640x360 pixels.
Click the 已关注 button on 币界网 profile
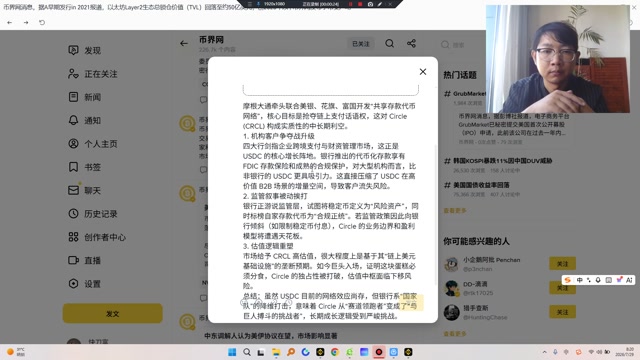coord(361,44)
